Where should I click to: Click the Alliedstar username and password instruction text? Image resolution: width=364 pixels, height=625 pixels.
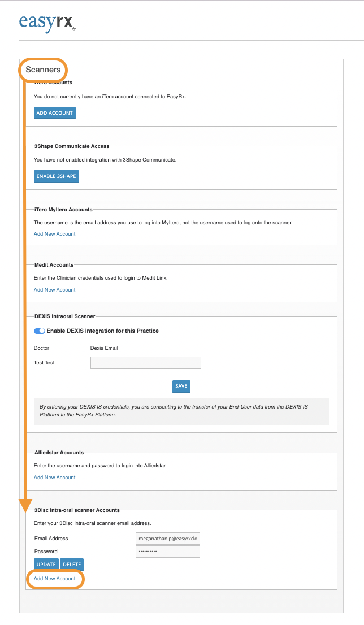(99, 466)
